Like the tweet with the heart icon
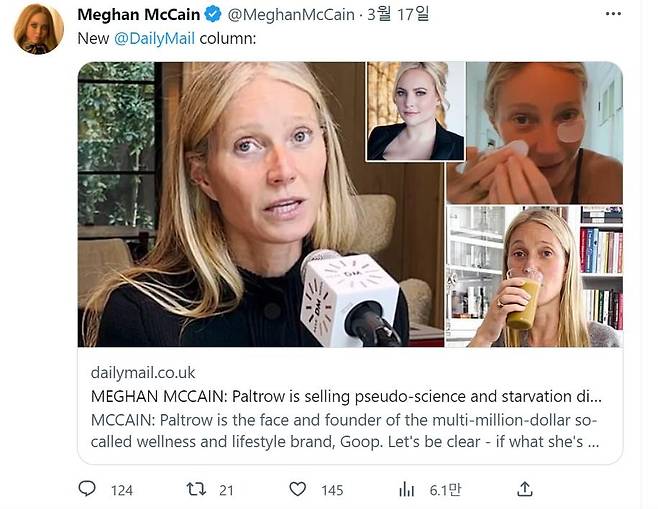The image size is (658, 509). pos(297,489)
